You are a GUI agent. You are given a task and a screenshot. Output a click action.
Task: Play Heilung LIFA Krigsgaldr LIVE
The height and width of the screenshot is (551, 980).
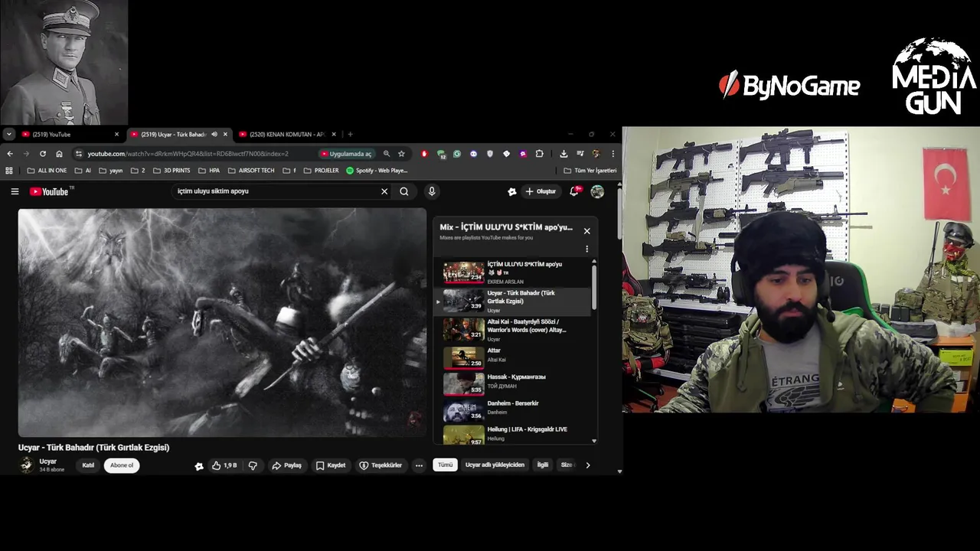click(x=513, y=434)
